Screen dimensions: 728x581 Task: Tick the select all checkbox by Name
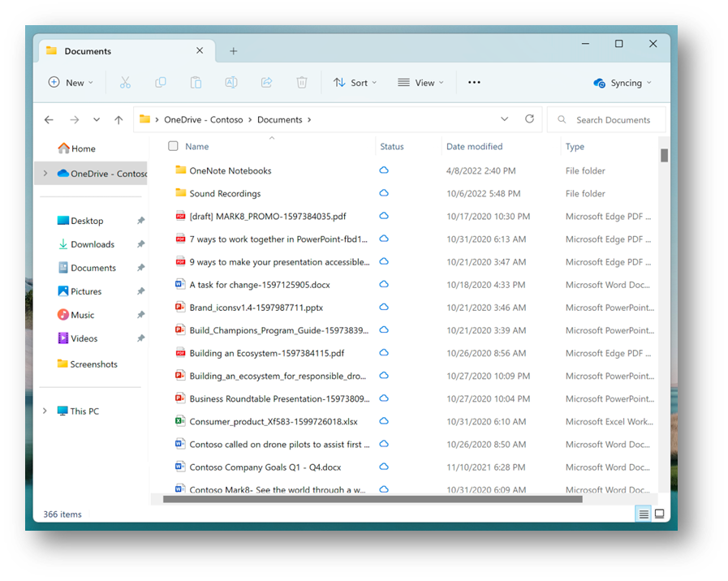point(173,146)
